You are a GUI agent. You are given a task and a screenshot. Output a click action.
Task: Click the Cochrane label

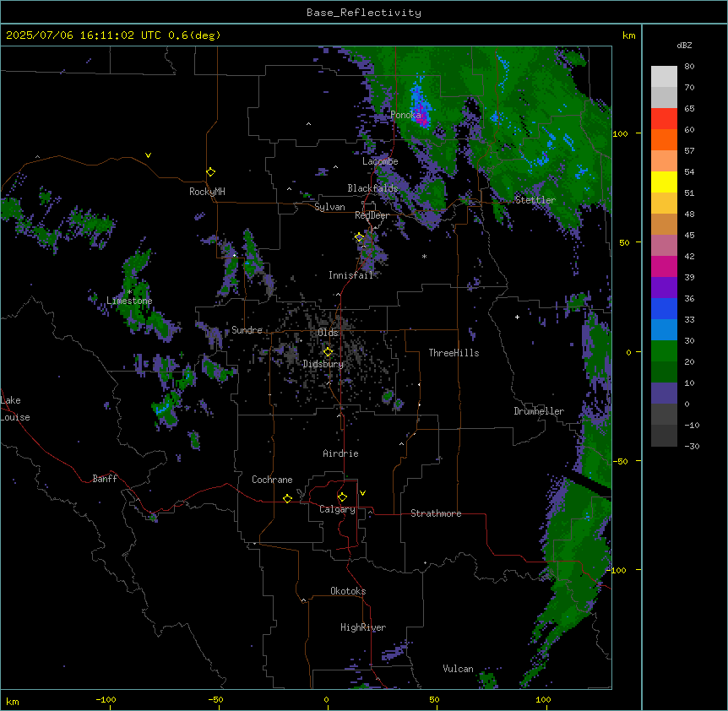coord(272,480)
